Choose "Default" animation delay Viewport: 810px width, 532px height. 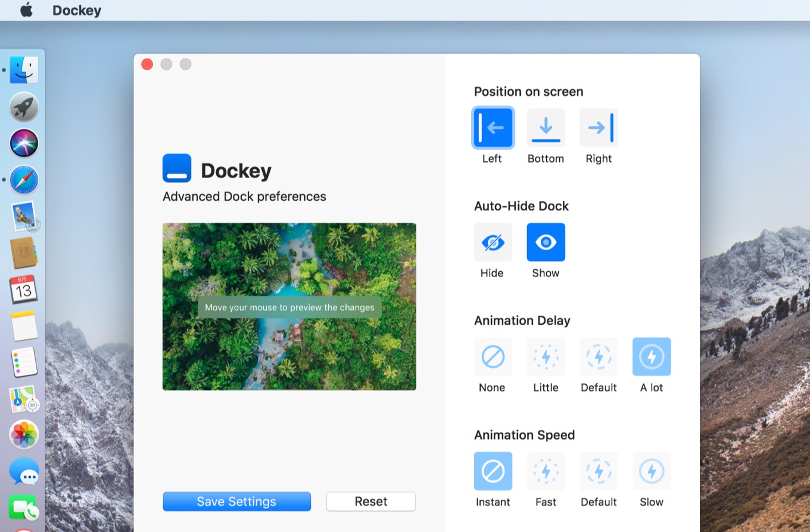tap(598, 356)
